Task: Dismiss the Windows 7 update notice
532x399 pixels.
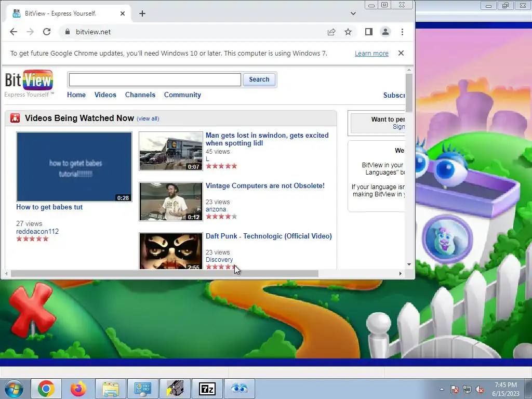Action: pyautogui.click(x=401, y=53)
